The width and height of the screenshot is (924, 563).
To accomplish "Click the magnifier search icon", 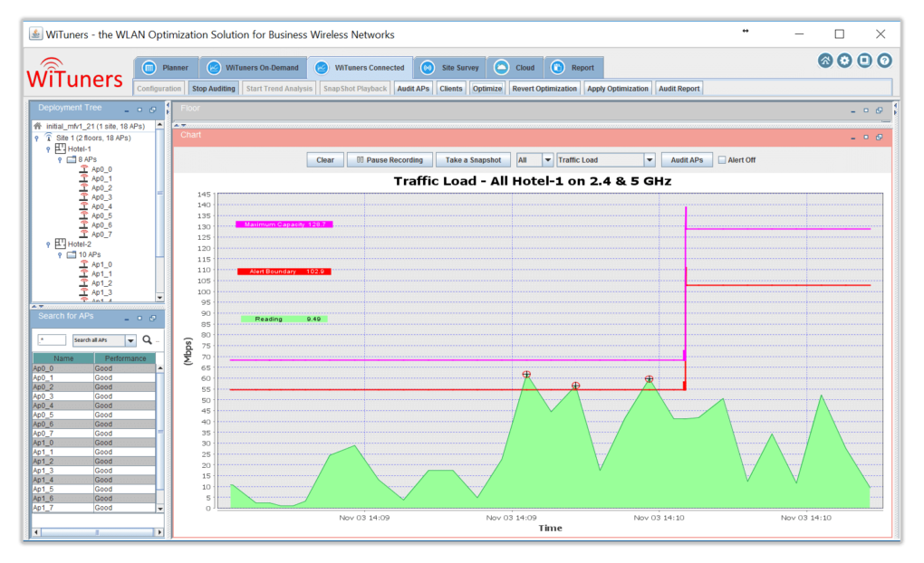I will (148, 339).
